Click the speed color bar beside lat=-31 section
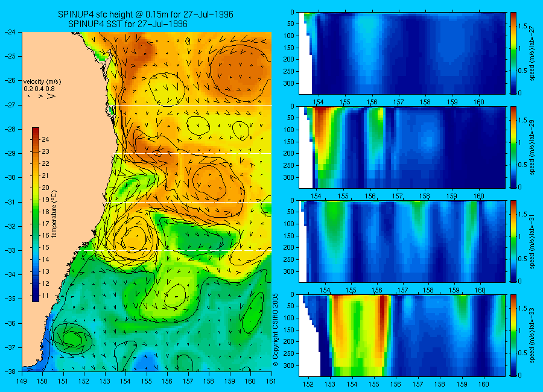The width and height of the screenshot is (543, 392). coord(513,241)
